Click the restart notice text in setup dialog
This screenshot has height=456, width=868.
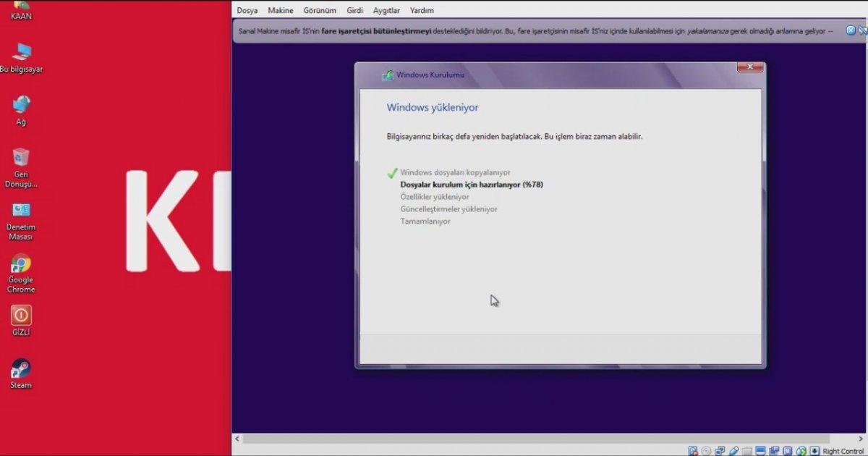tap(515, 136)
